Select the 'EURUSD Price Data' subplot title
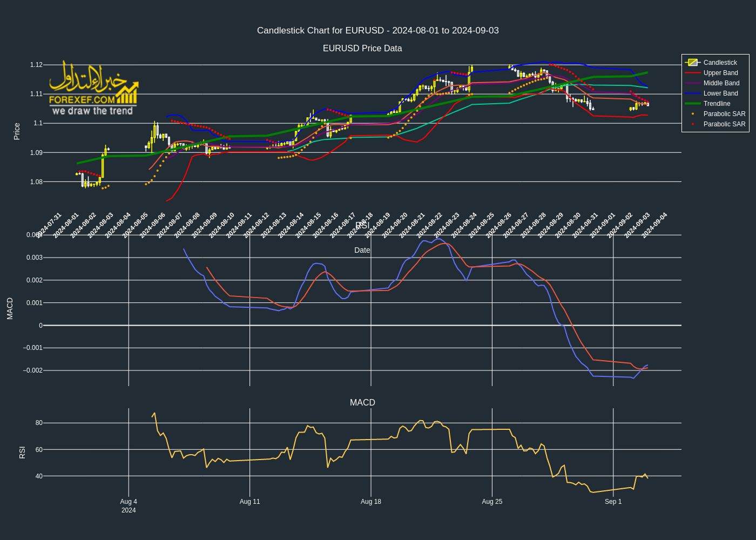The width and height of the screenshot is (756, 540). point(362,48)
